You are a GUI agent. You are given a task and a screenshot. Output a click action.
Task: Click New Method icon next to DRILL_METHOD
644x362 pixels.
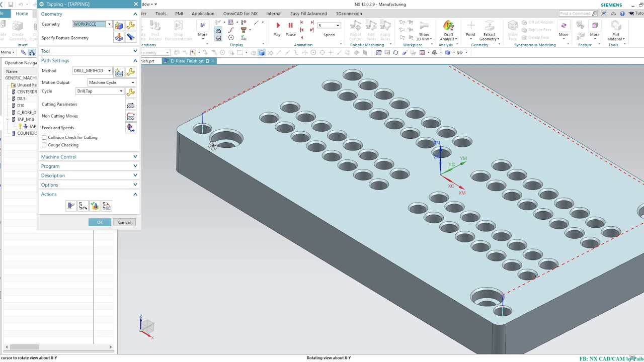(119, 72)
